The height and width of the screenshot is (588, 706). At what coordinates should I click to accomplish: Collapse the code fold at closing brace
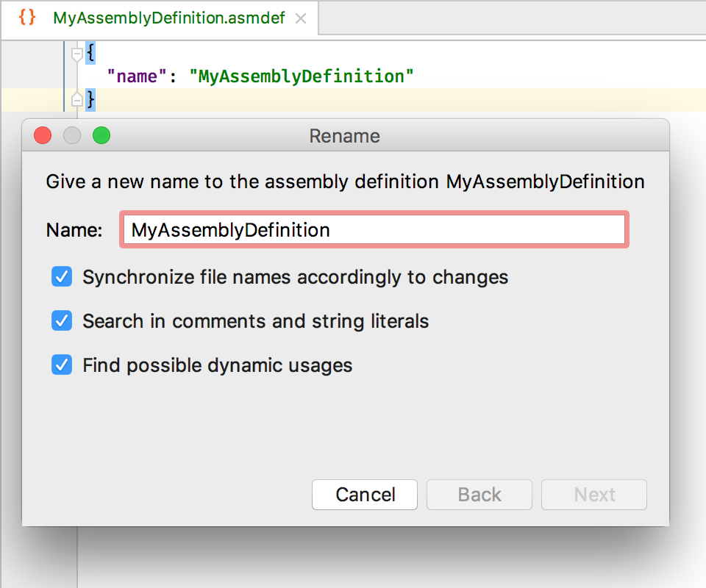pyautogui.click(x=77, y=100)
